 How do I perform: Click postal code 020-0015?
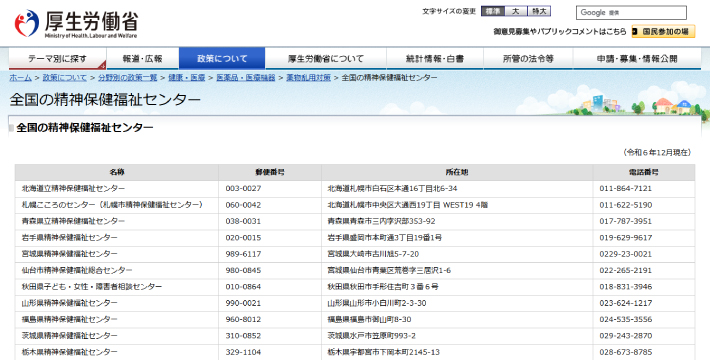tap(243, 237)
